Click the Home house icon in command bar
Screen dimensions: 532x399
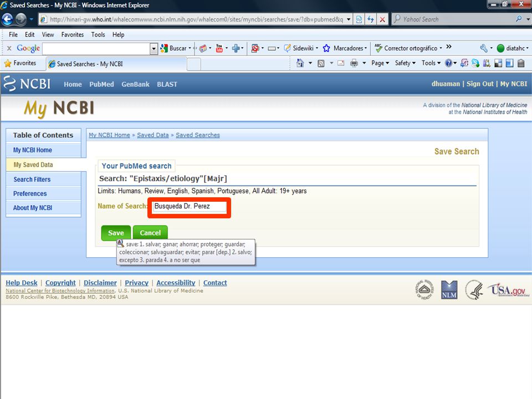point(300,63)
